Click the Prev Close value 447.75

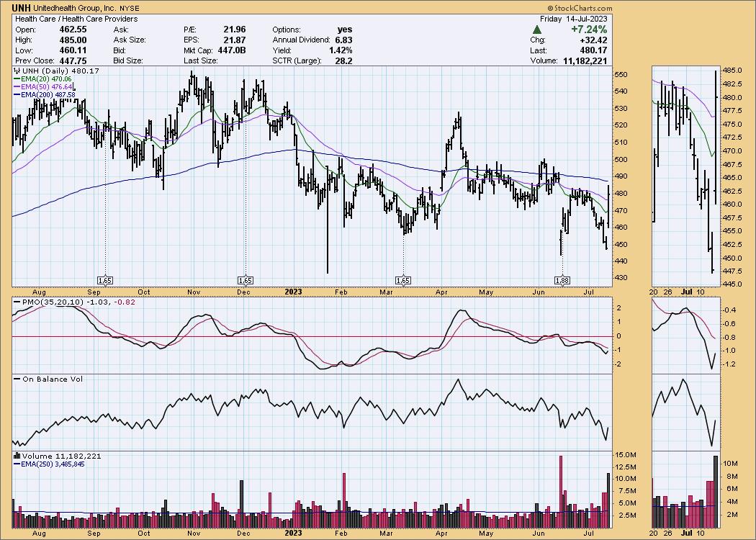pos(73,60)
